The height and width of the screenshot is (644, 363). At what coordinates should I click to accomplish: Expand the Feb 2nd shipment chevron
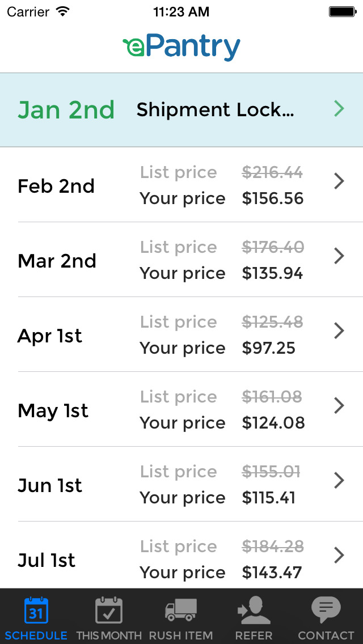coord(339,181)
